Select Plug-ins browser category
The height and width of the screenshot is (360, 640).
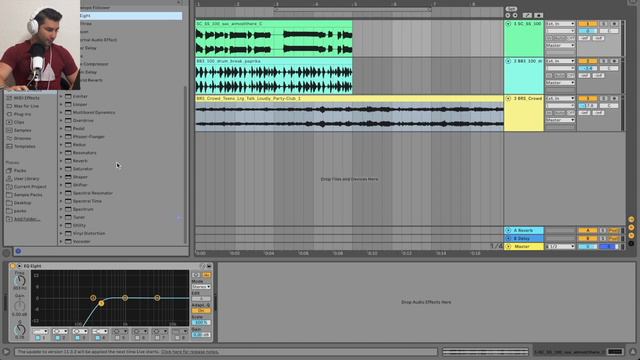(x=22, y=114)
